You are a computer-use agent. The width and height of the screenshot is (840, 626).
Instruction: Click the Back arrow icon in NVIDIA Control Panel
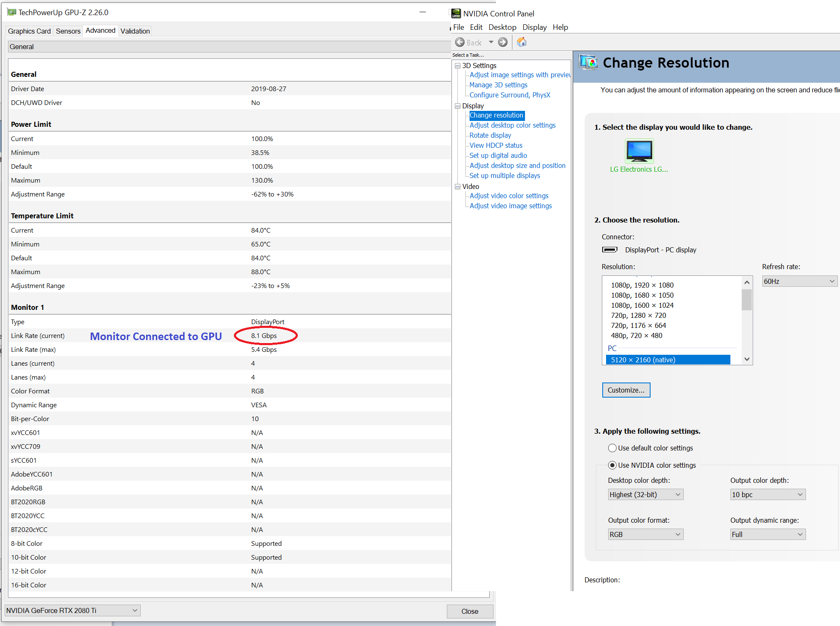pos(460,42)
